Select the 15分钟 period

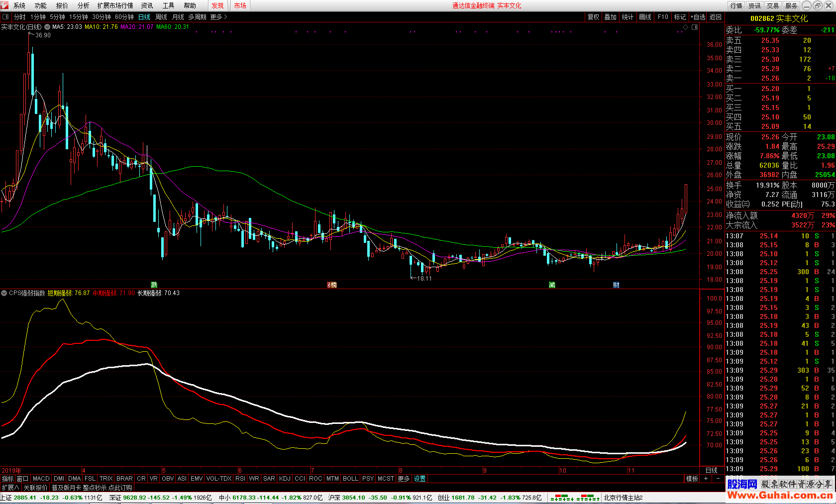[79, 17]
